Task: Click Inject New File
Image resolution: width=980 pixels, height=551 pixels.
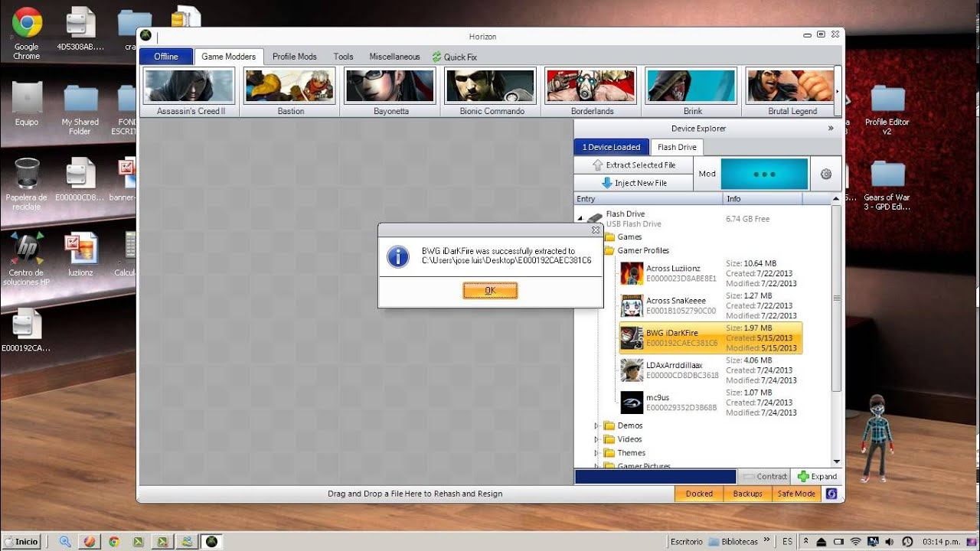Action: click(x=634, y=183)
